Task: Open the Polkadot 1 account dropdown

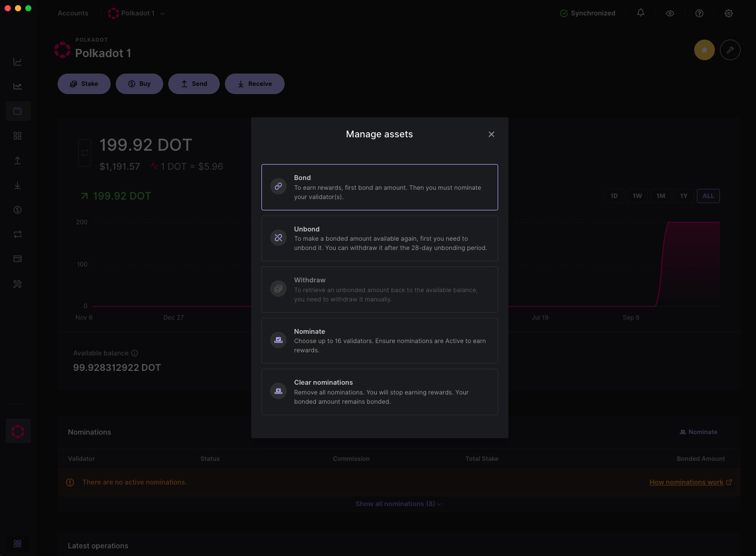Action: click(x=136, y=13)
